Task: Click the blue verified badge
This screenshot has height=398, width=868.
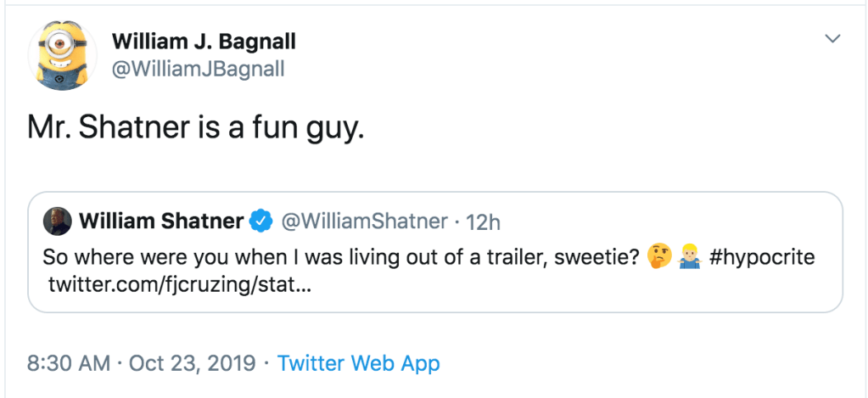Action: pos(259,221)
